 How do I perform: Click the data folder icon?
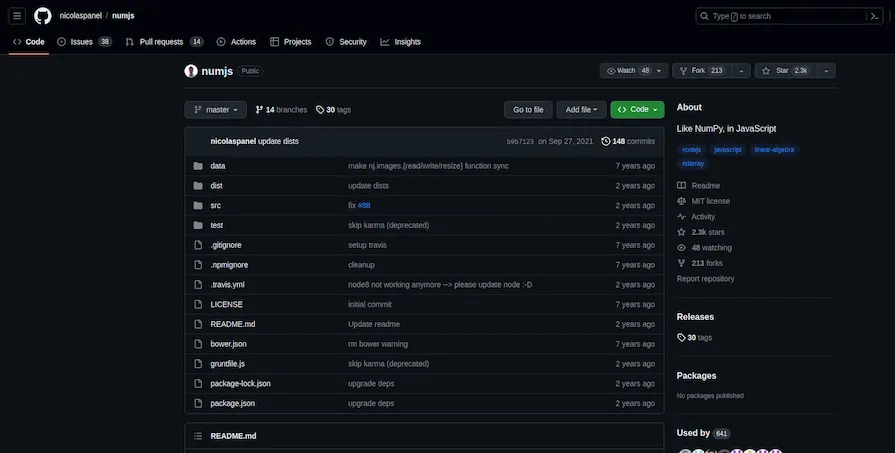point(198,166)
